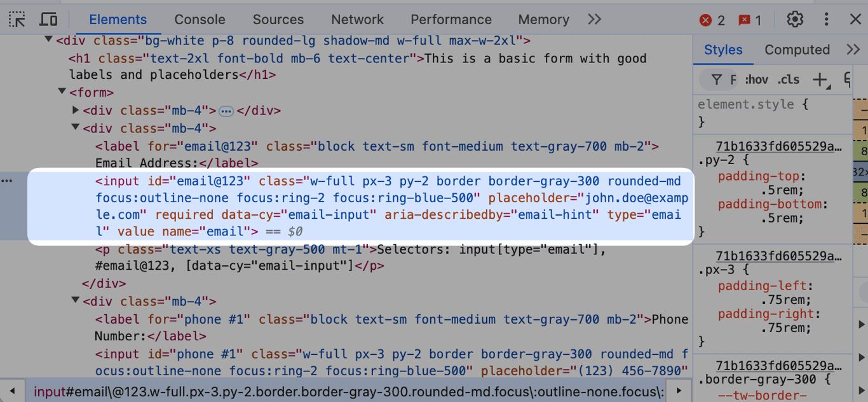This screenshot has height=402, width=868.
Task: Open the stylesheet link above .border-gray-300
Action: tap(778, 366)
